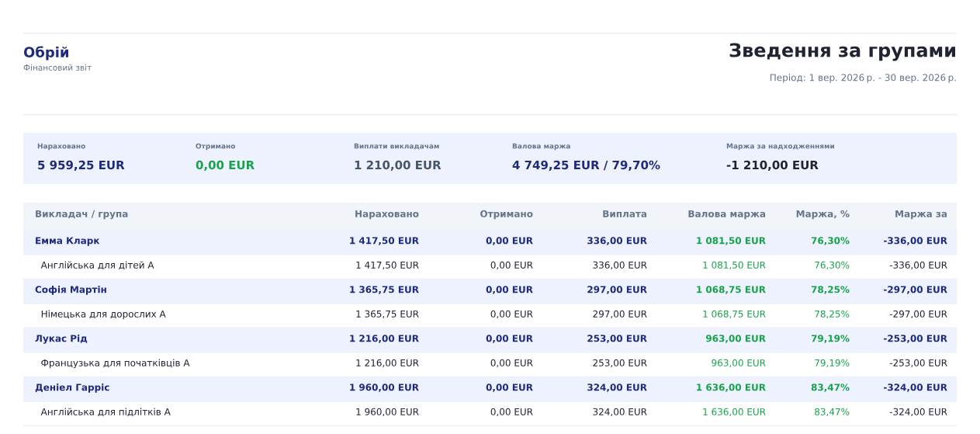Click Лукас Рід receipts margin -253,00 EUR bold
980x434 pixels.
(x=916, y=339)
